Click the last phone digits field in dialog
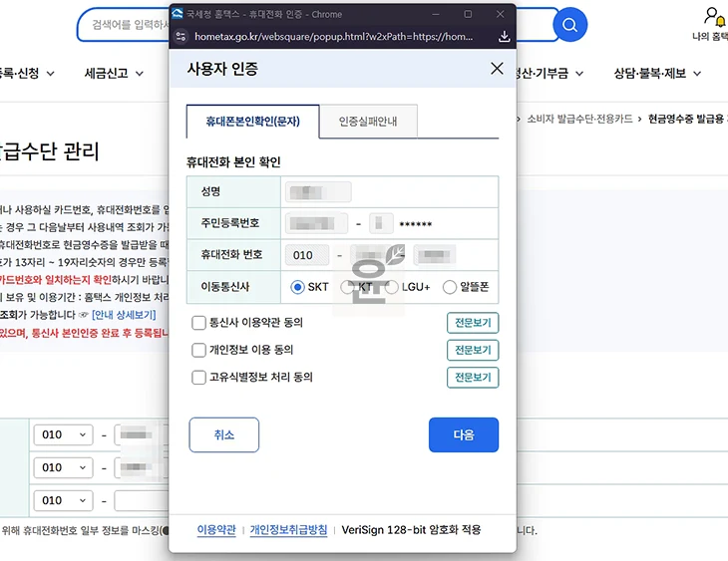The width and height of the screenshot is (728, 561). point(435,255)
